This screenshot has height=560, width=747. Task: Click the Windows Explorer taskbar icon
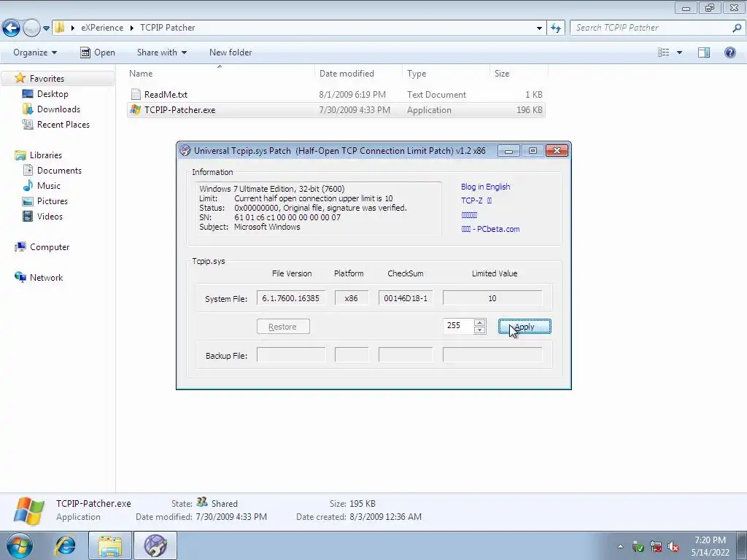pyautogui.click(x=110, y=545)
